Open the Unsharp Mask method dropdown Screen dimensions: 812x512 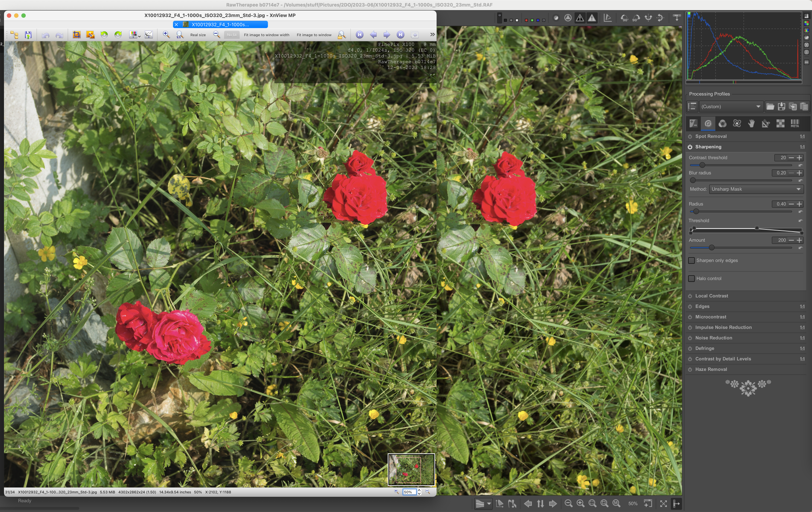(x=756, y=189)
